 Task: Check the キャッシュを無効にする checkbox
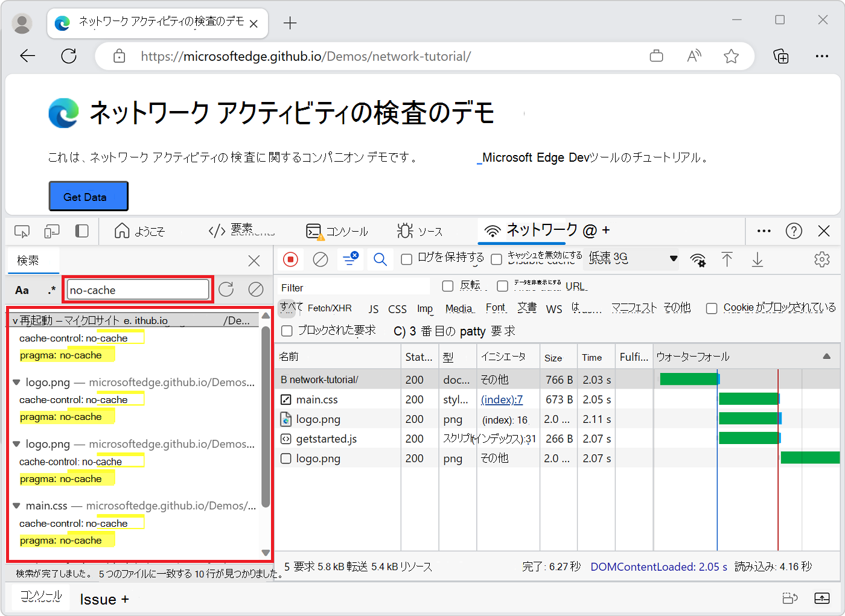[496, 259]
